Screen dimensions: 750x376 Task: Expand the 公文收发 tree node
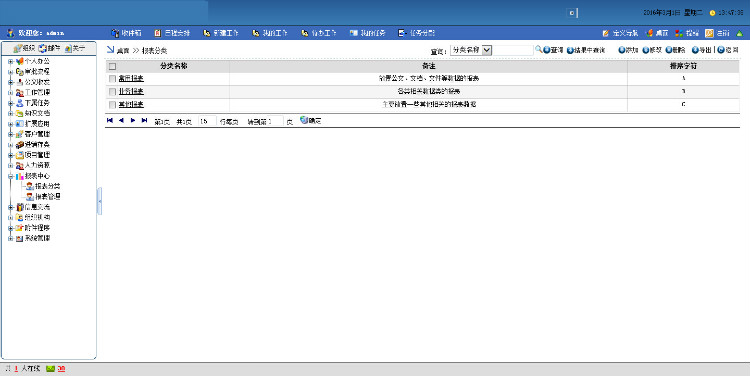pyautogui.click(x=11, y=82)
